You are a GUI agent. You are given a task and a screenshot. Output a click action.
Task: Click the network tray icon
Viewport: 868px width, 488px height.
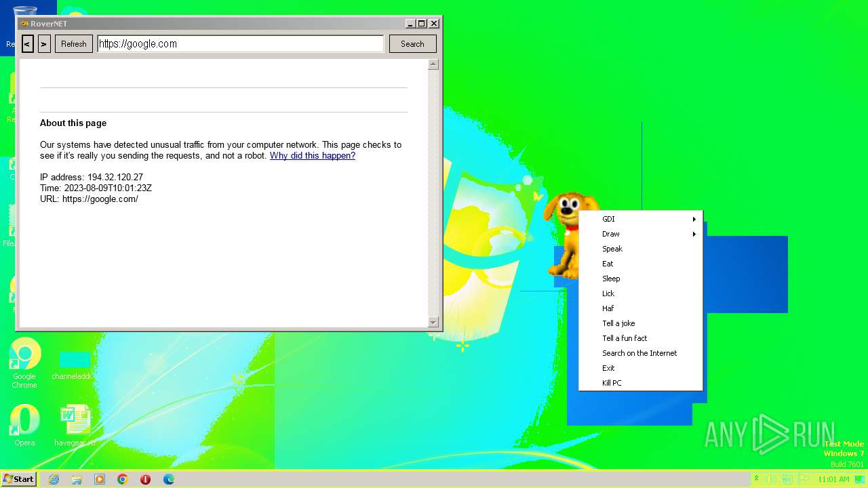coord(787,479)
